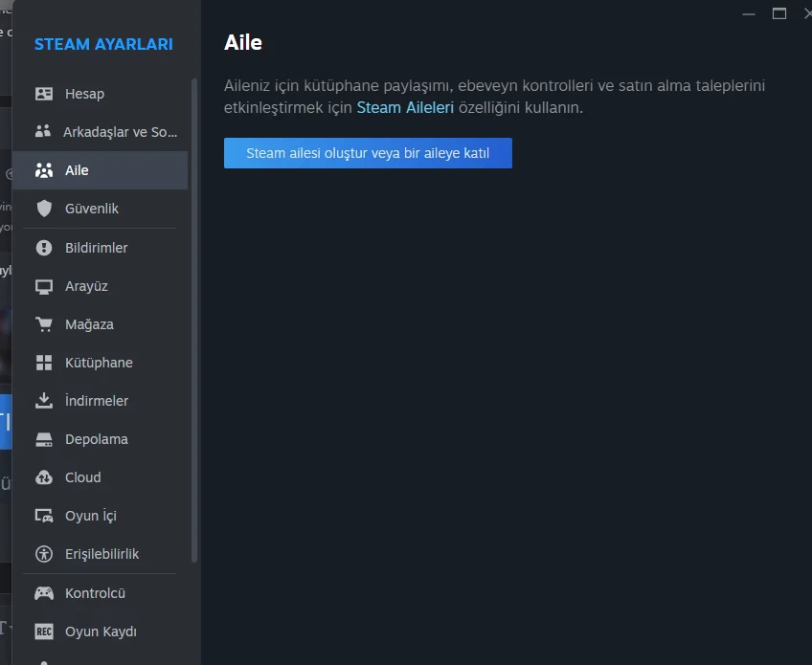Select Cloud settings entry
The image size is (812, 665).
pos(100,477)
